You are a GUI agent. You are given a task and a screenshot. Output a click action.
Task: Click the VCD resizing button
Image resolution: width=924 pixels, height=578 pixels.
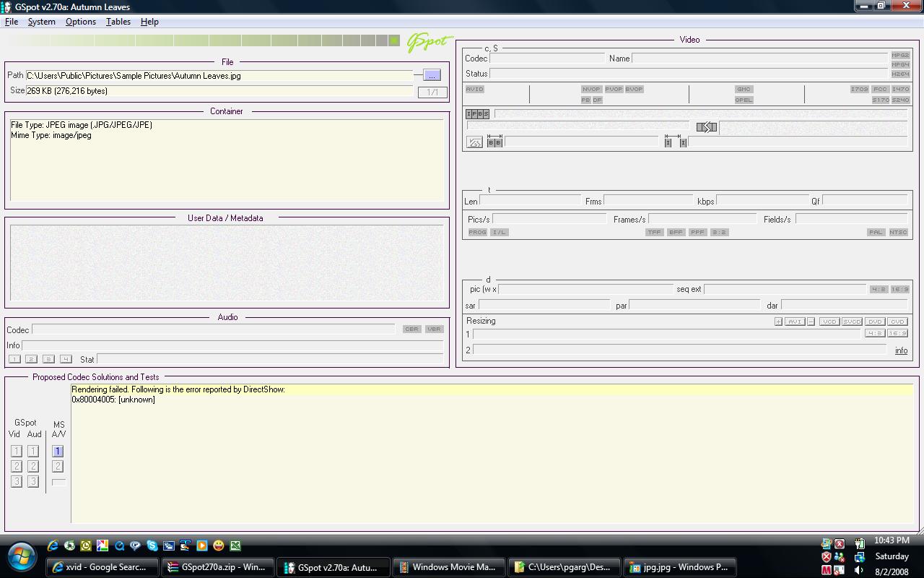point(829,322)
